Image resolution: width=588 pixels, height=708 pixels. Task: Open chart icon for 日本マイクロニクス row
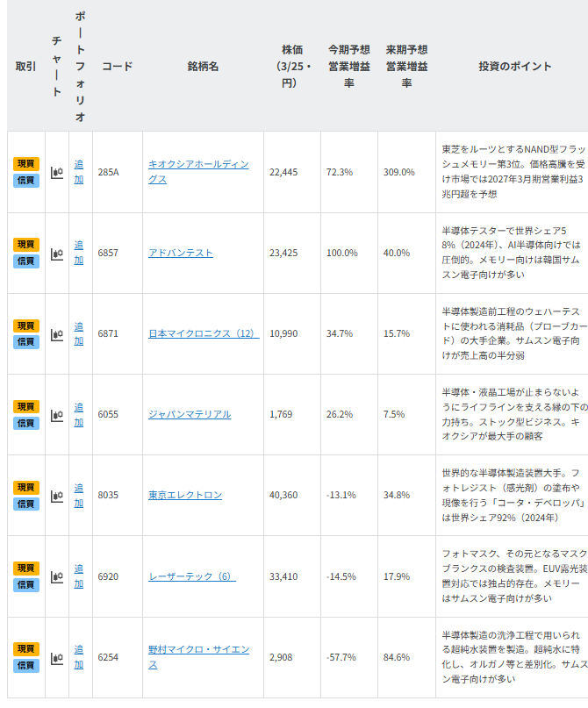click(57, 334)
